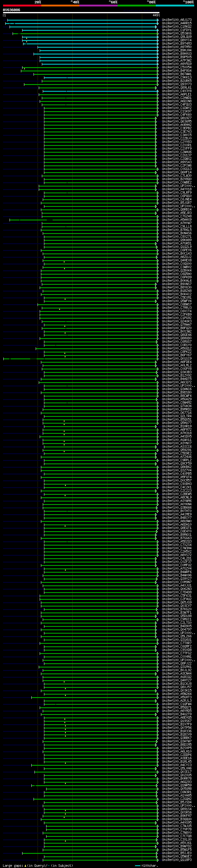This screenshot has width=197, height=868.
Task: Open hit UniRef100_C1MKQ2
Action: 176,27
